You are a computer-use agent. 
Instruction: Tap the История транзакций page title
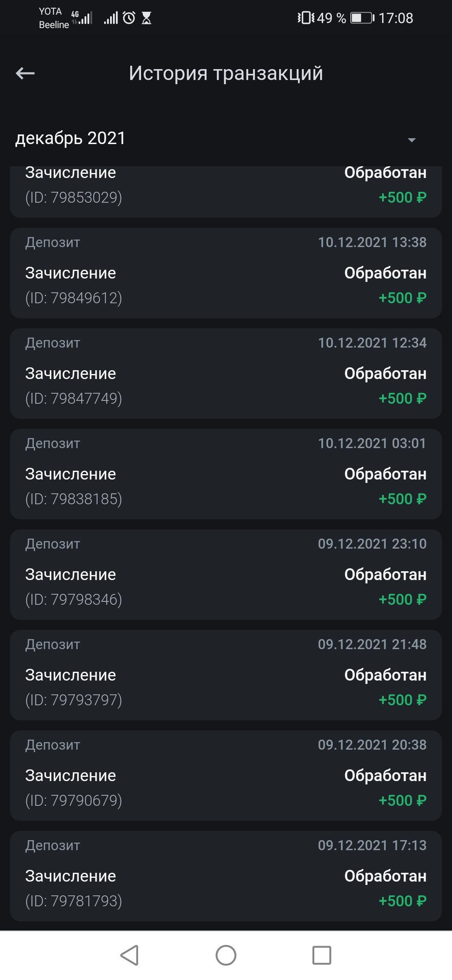(x=226, y=73)
